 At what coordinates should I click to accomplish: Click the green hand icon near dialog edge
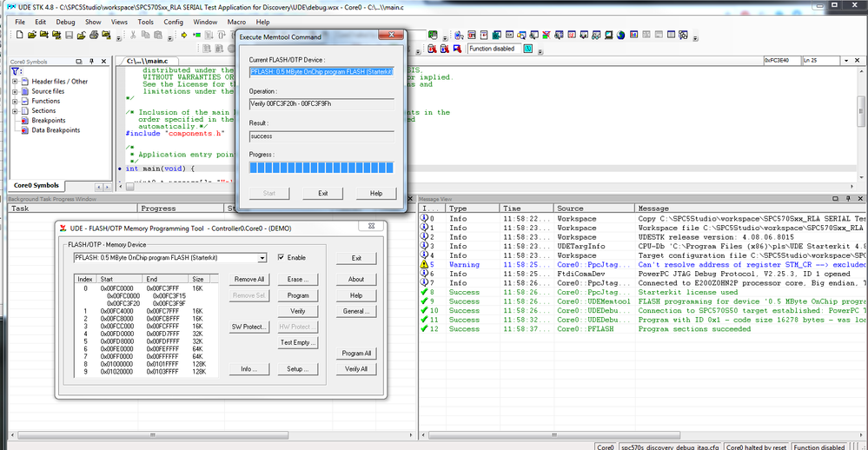433,35
